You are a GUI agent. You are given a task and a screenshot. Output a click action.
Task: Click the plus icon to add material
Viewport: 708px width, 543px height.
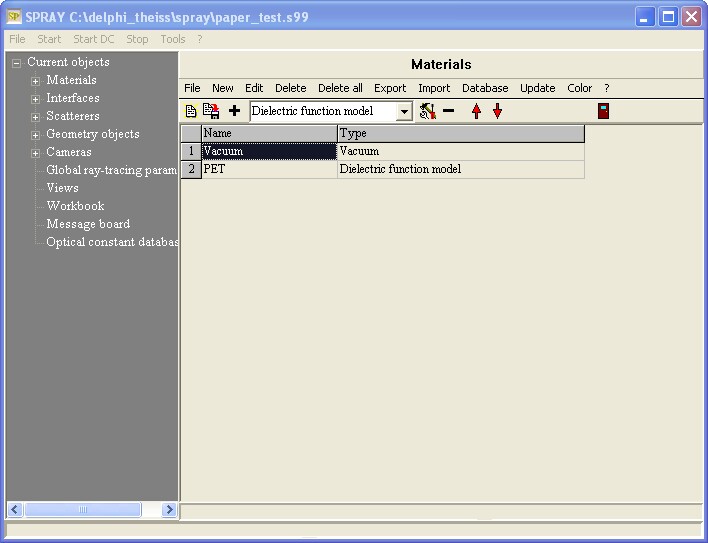tap(235, 111)
